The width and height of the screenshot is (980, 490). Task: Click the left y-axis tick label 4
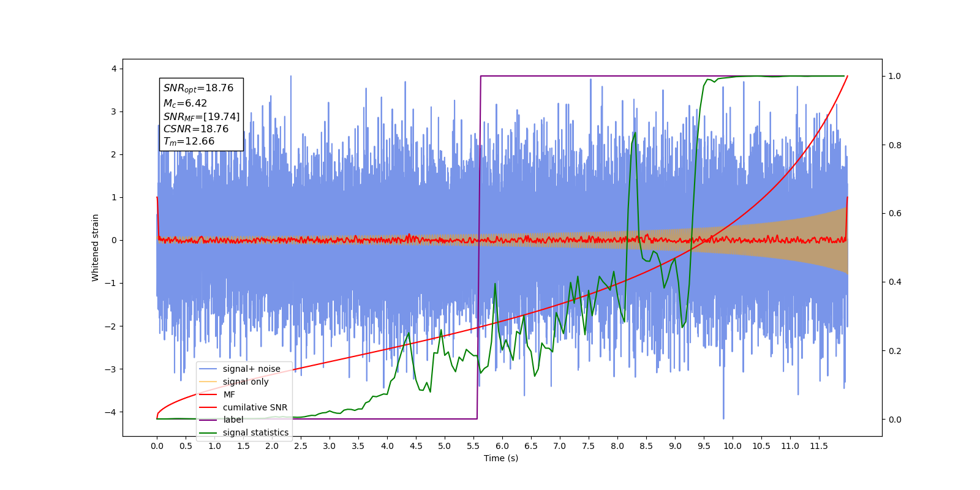[x=114, y=69]
